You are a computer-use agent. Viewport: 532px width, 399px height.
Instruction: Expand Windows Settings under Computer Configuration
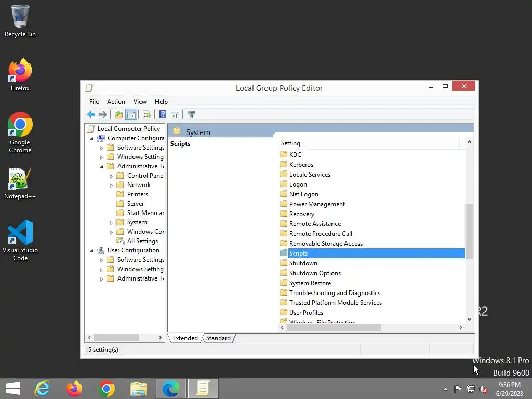pos(101,157)
